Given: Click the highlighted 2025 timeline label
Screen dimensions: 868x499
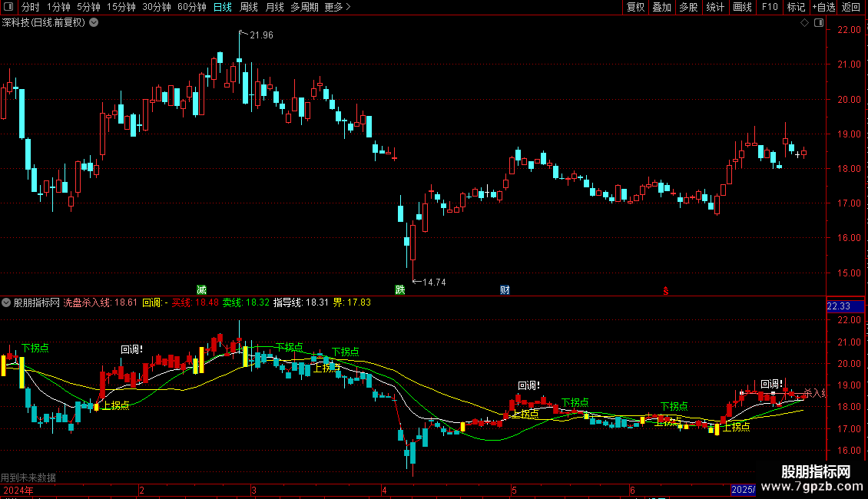Looking at the screenshot, I should click(743, 490).
